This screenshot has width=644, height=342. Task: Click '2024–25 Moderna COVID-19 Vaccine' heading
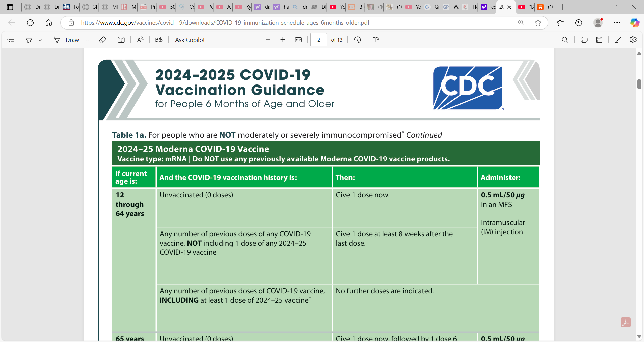click(193, 149)
